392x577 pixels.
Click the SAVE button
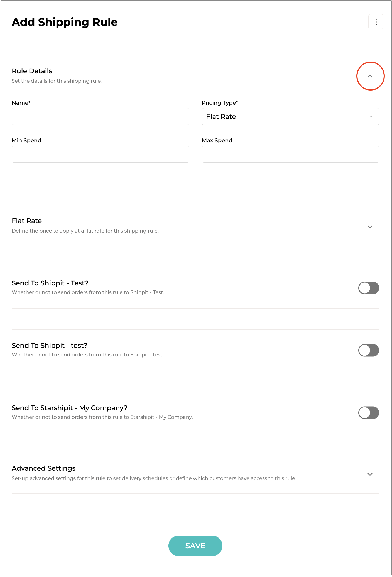click(195, 546)
